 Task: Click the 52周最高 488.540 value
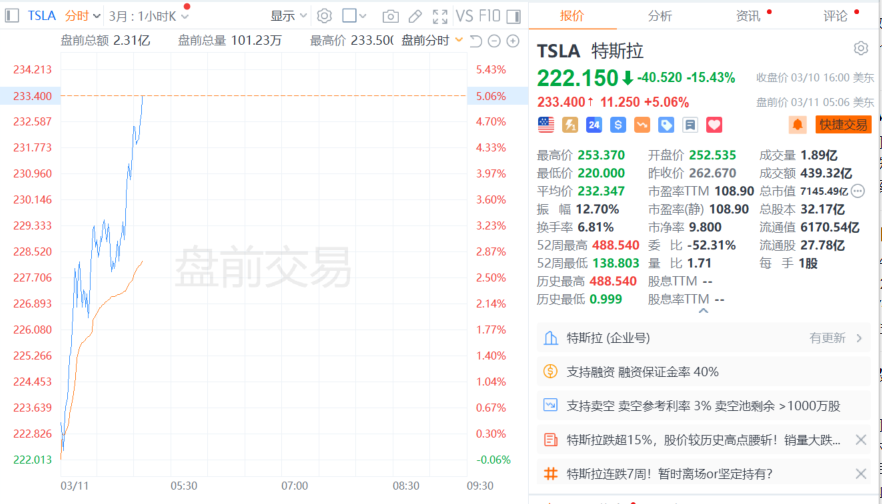coord(614,245)
